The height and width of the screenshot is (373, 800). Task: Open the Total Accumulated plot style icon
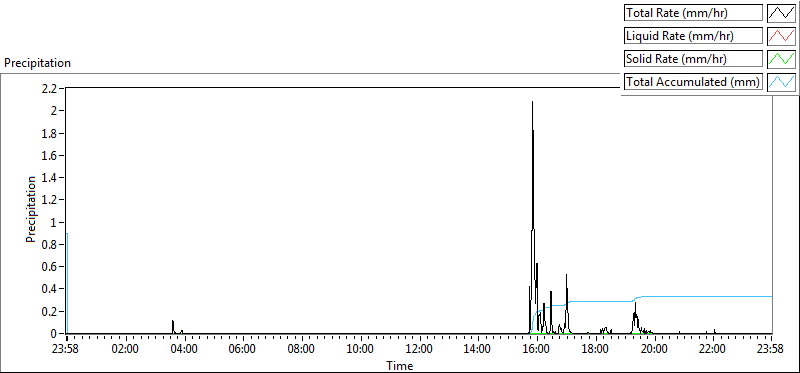(781, 82)
